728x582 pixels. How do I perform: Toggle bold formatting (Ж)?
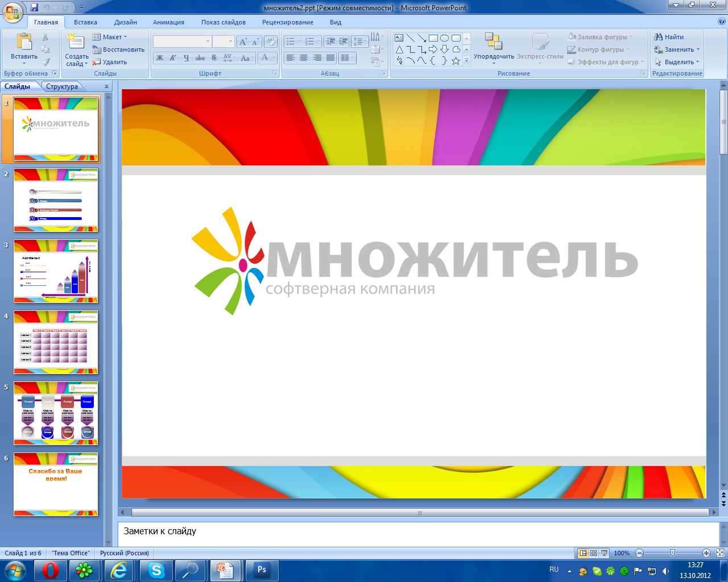pos(160,58)
